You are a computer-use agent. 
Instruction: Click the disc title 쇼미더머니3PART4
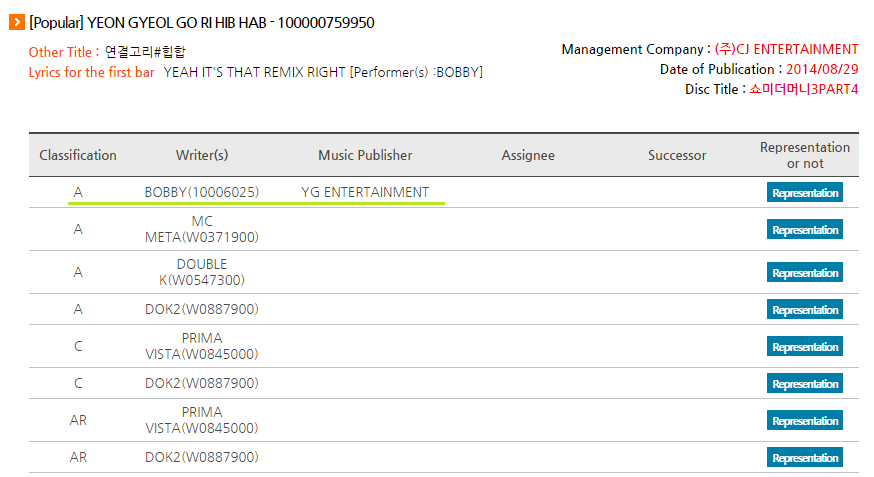point(803,89)
